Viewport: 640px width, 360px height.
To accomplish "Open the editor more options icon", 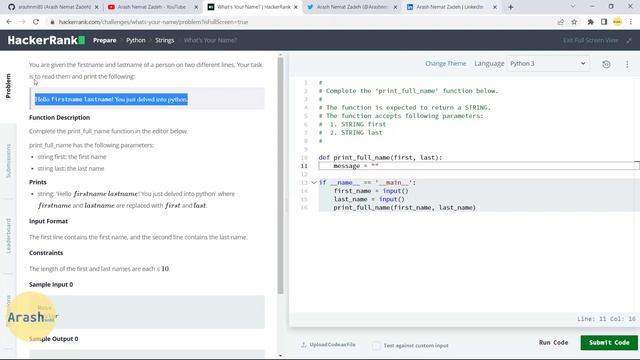I will (627, 64).
